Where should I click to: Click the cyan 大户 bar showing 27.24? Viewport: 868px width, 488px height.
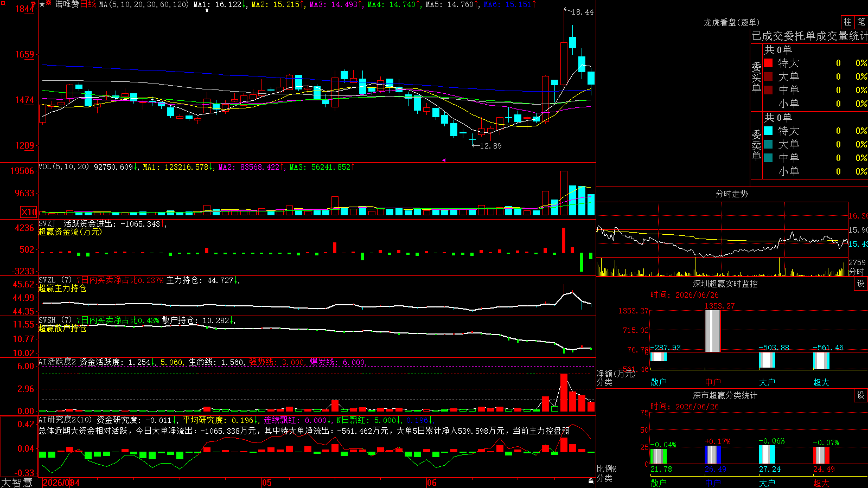point(767,454)
